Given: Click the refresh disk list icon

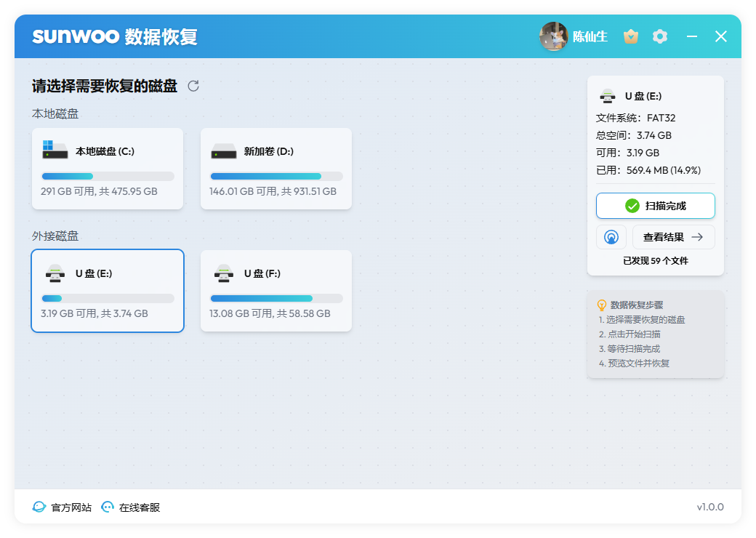Looking at the screenshot, I should pos(193,87).
